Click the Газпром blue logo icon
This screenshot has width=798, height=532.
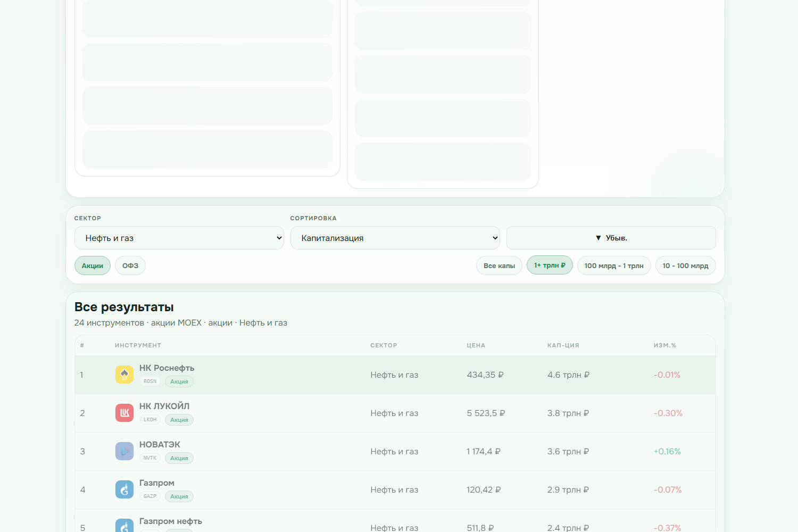(124, 489)
